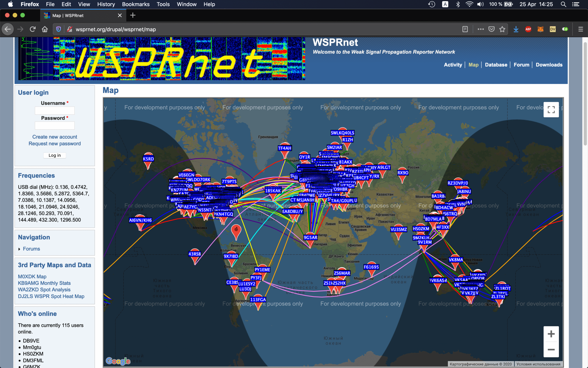Viewport: 588px width, 368px height.
Task: Click the AI6VN/KH6 marker
Action: (140, 223)
